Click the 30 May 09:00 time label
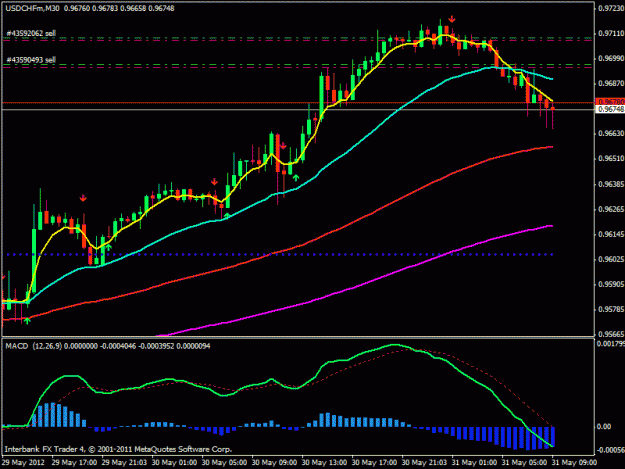 [x=274, y=463]
